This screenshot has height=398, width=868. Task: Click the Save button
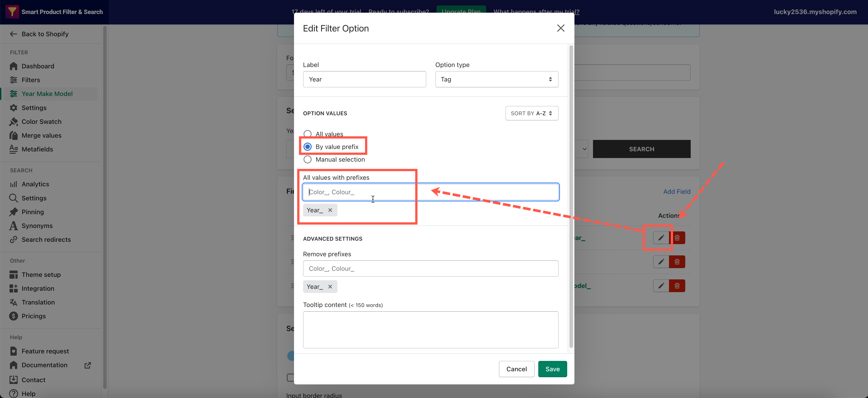552,369
